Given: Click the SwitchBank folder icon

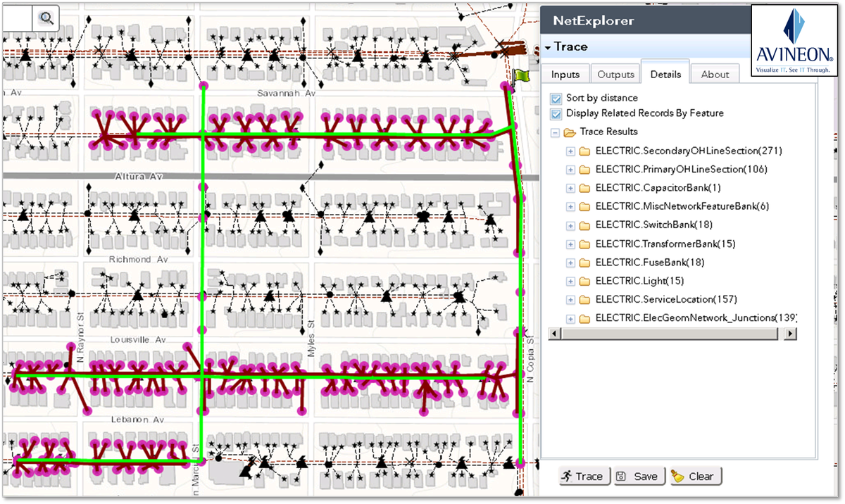Looking at the screenshot, I should coord(585,225).
